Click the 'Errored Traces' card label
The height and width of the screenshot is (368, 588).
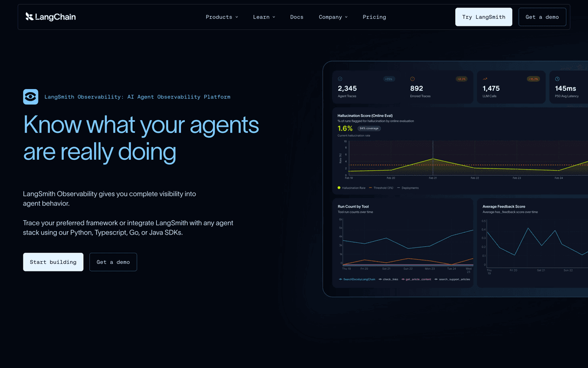coord(420,96)
